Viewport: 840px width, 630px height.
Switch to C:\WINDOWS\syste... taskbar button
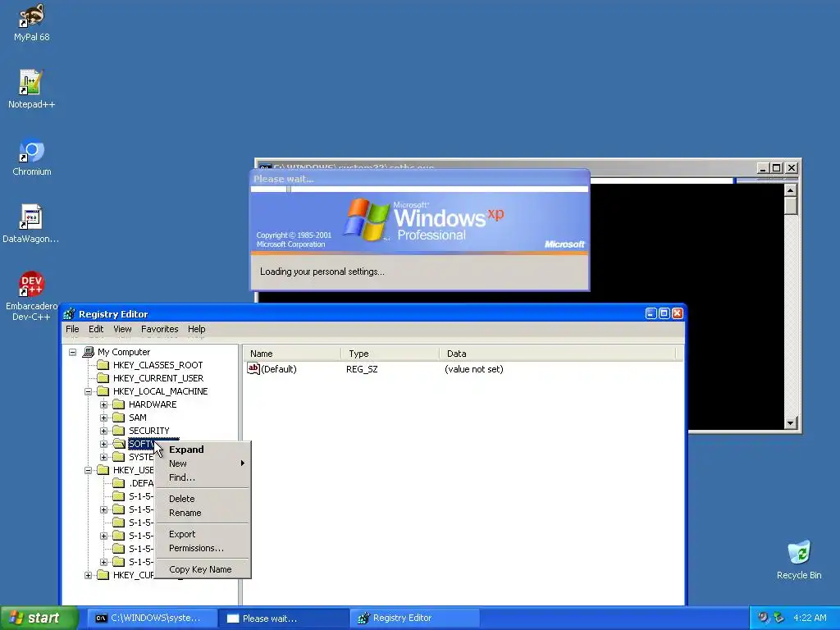tap(152, 619)
